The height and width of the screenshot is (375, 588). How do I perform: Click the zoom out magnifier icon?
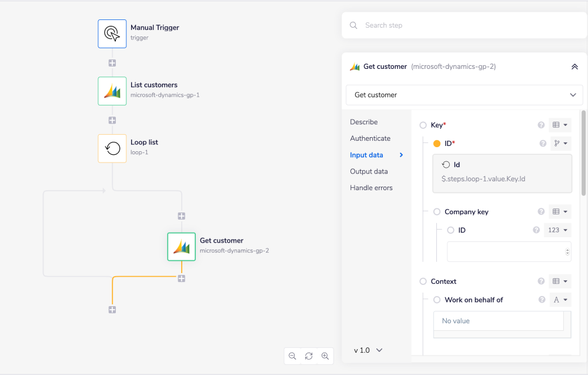coord(292,356)
